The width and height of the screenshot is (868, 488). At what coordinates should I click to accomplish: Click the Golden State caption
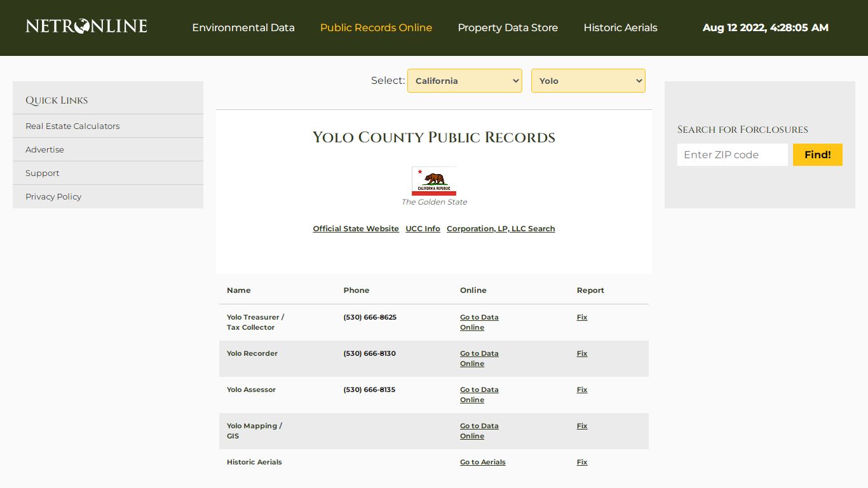click(434, 202)
